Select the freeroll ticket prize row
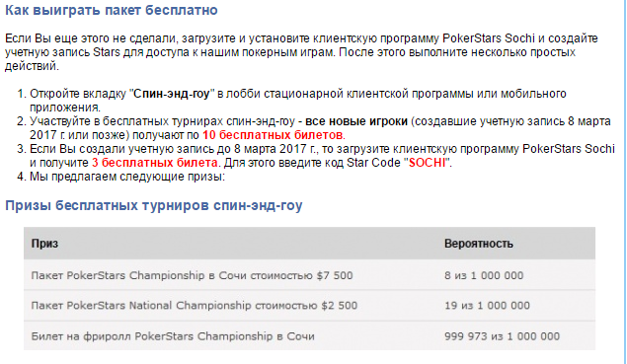Image resolution: width=627 pixels, height=364 pixels. tap(309, 336)
